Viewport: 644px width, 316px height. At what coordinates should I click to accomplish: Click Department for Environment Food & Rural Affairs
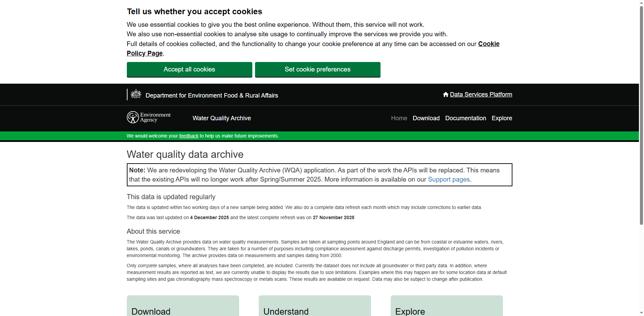(x=212, y=95)
